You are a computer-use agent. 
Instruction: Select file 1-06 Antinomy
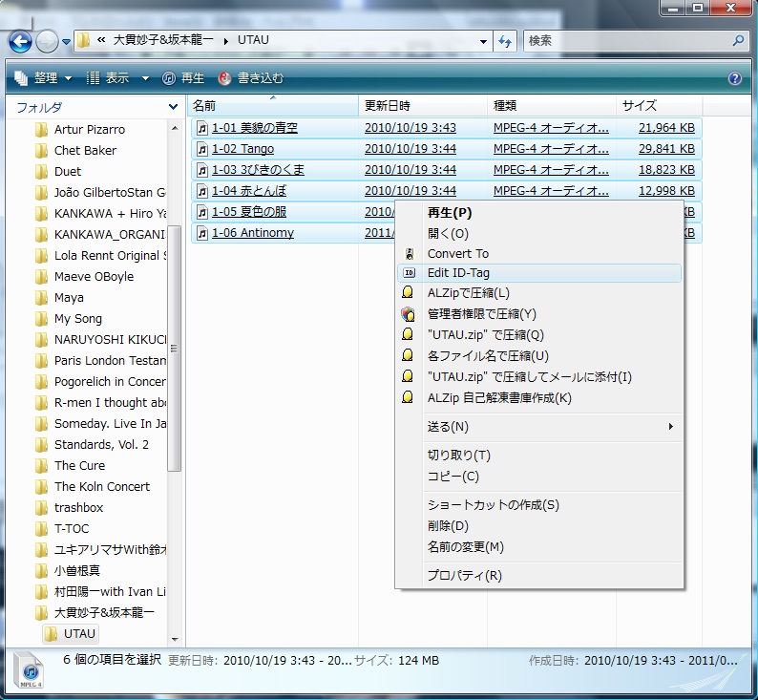click(253, 233)
